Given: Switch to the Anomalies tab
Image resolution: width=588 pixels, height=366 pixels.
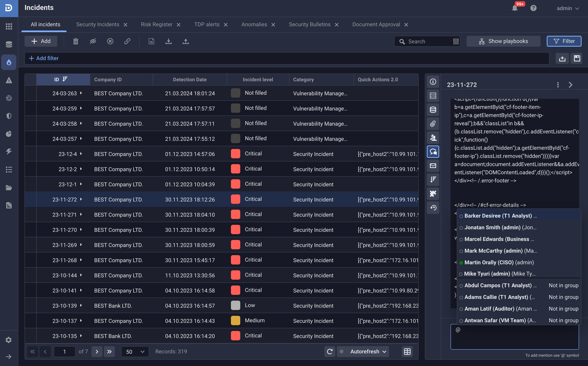Looking at the screenshot, I should (254, 25).
